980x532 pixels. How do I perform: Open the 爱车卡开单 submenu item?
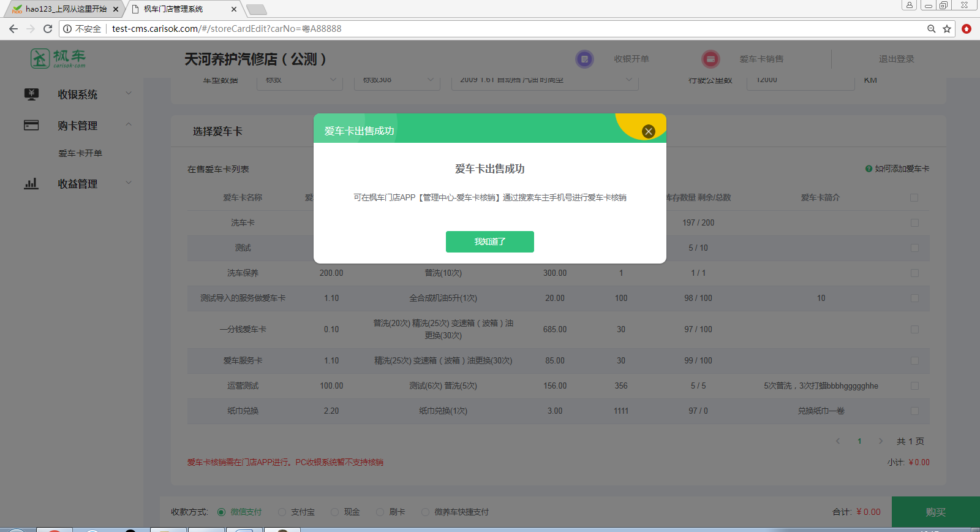[x=80, y=153]
